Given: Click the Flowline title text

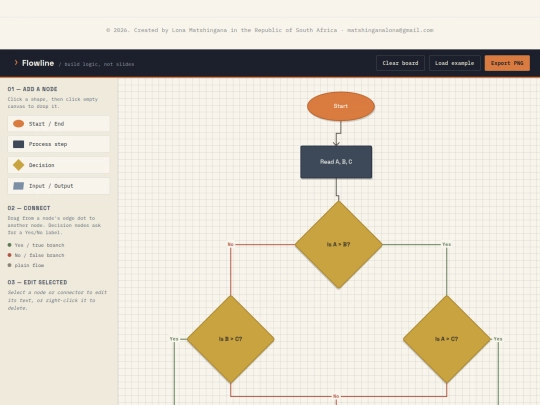Looking at the screenshot, I should tap(38, 63).
